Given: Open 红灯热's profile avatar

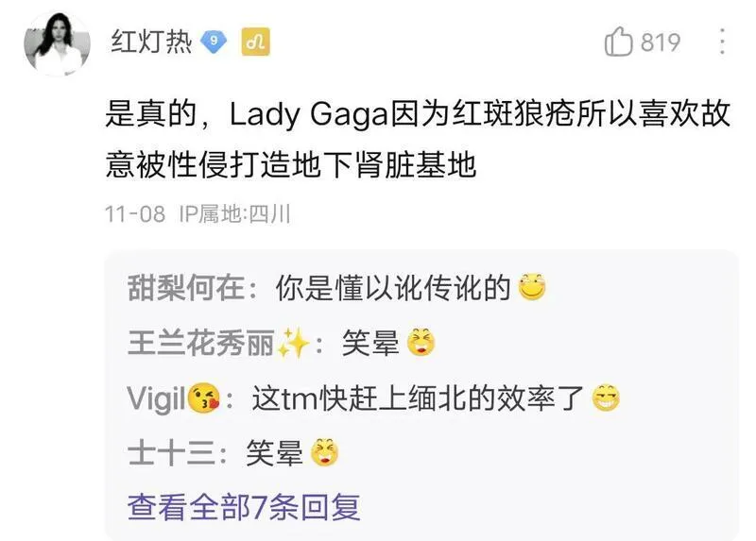Looking at the screenshot, I should pos(57,43).
